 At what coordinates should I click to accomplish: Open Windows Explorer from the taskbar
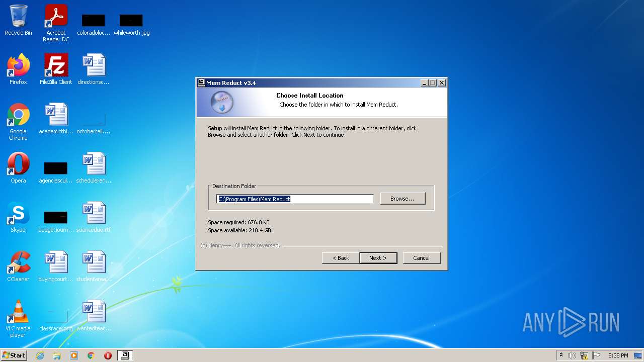coord(57,355)
